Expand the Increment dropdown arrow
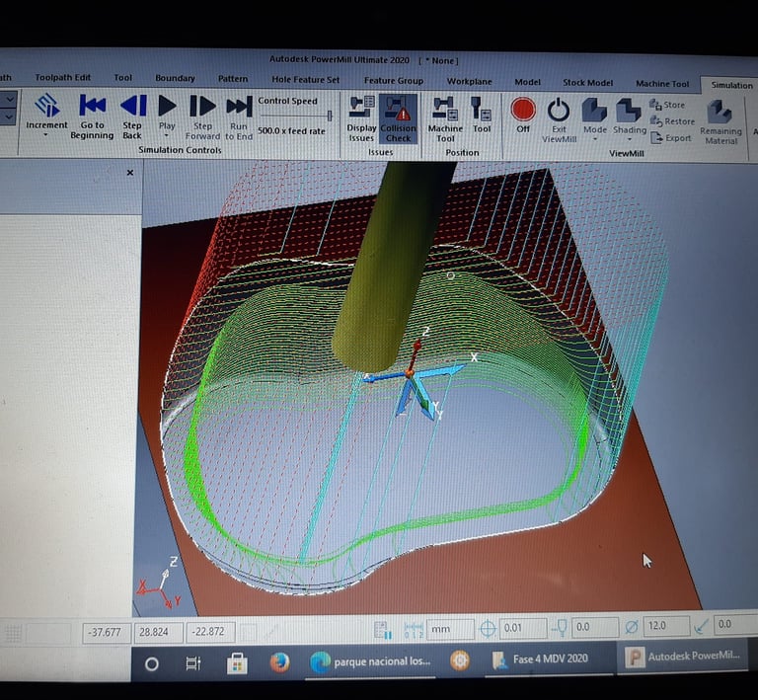Screen dimensions: 758x700 click(x=46, y=135)
